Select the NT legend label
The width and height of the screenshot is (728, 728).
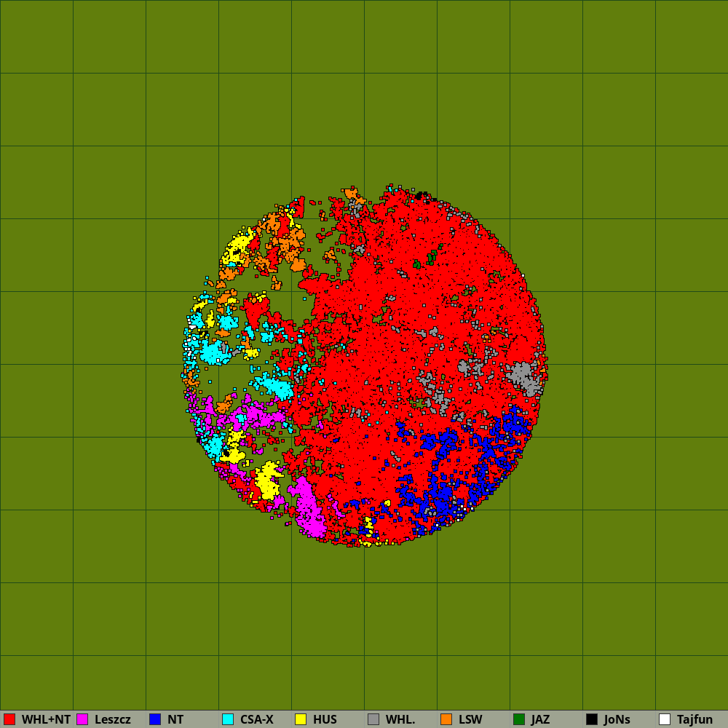pos(175,719)
